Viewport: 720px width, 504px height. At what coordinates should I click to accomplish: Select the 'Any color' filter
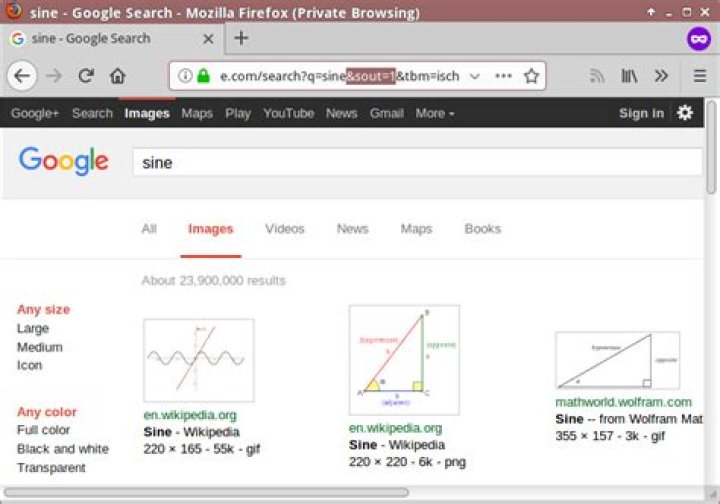pyautogui.click(x=47, y=412)
